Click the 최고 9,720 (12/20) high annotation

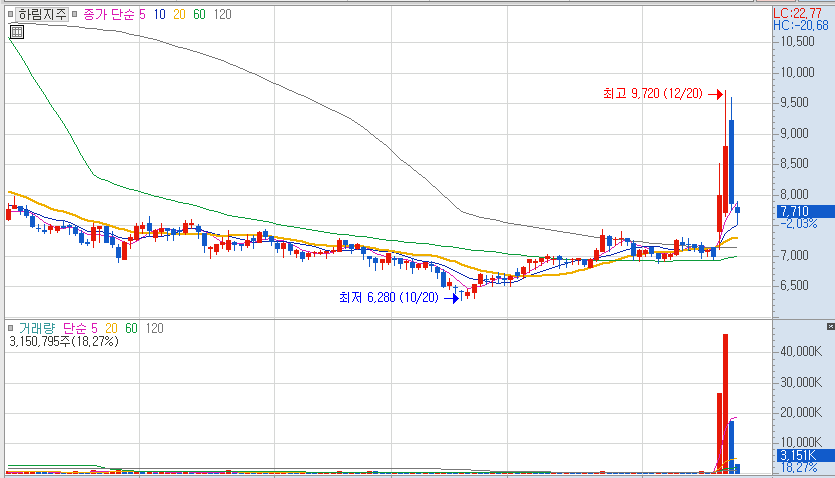point(653,94)
